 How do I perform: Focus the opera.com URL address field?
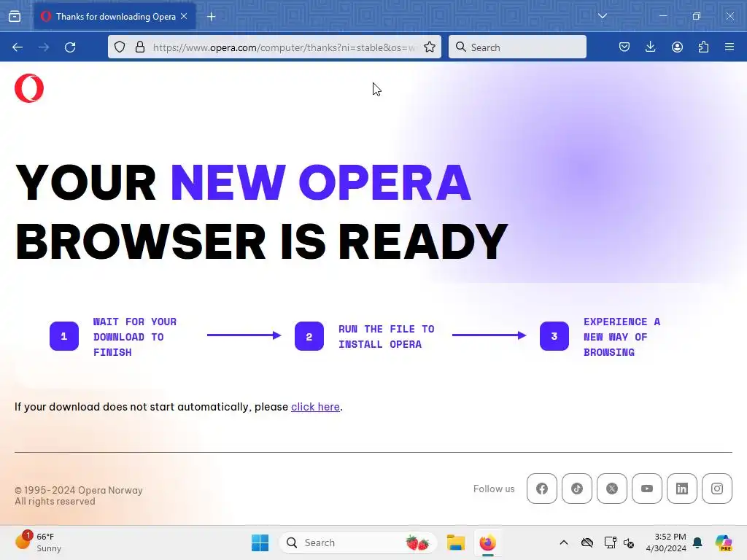pos(284,47)
